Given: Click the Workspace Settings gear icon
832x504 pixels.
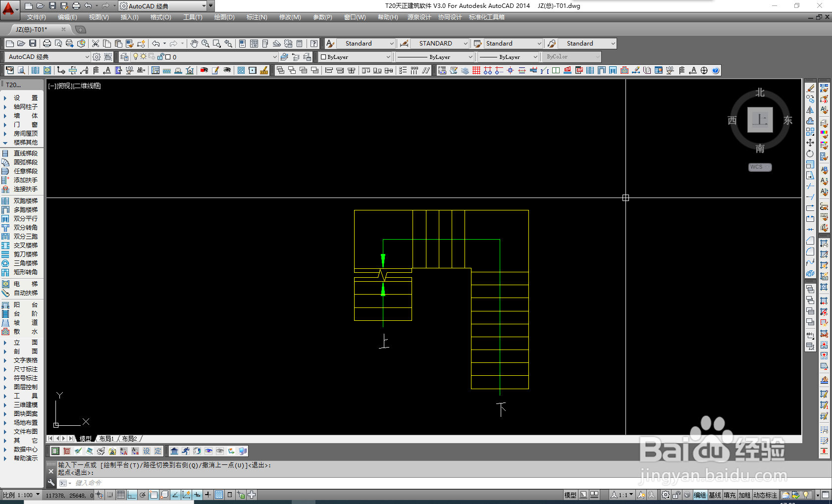Looking at the screenshot, I should pos(97,57).
